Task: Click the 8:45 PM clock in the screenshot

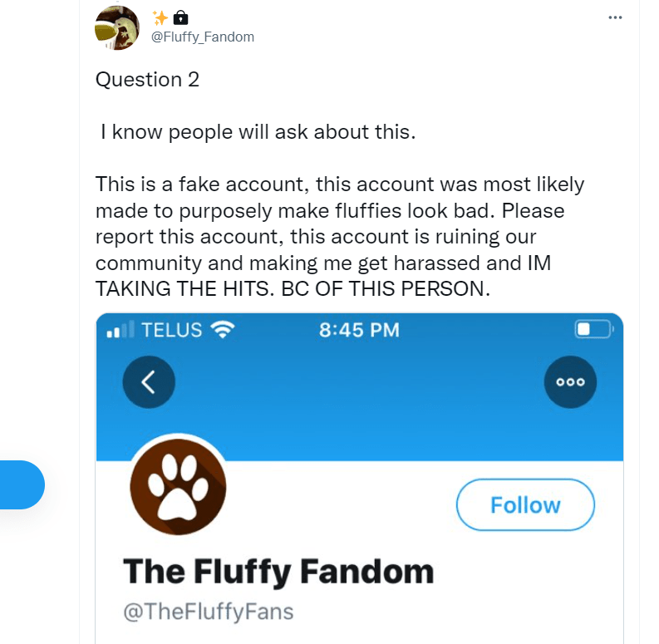Action: pyautogui.click(x=359, y=330)
